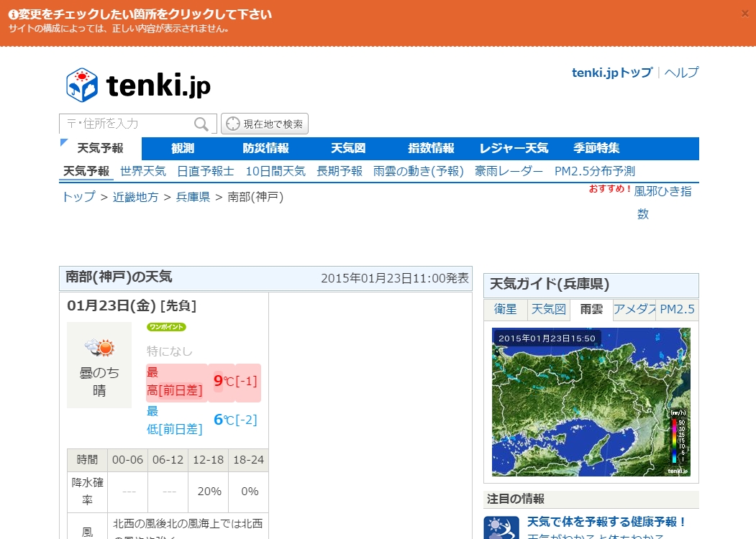This screenshot has height=539, width=756.
Task: Open the 天気図 main menu tab
Action: tap(348, 148)
